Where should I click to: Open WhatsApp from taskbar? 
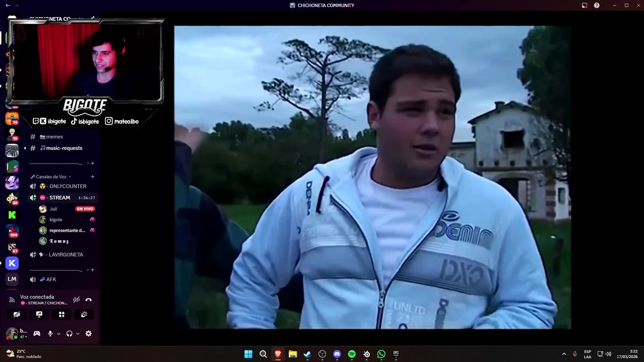381,354
